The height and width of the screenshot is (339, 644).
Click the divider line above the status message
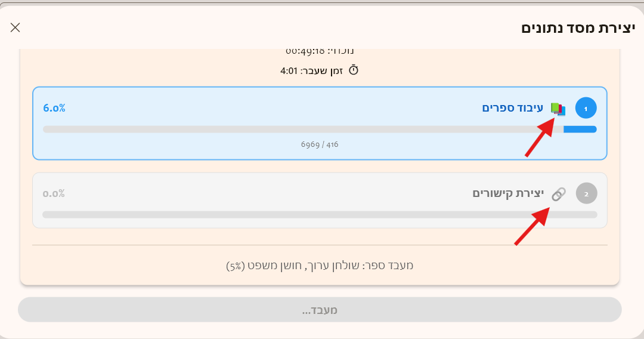click(320, 245)
